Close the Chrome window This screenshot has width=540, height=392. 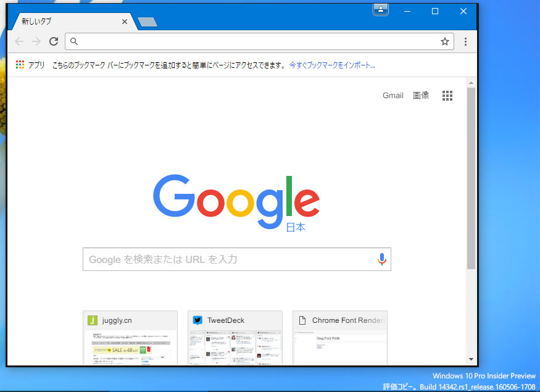click(463, 11)
